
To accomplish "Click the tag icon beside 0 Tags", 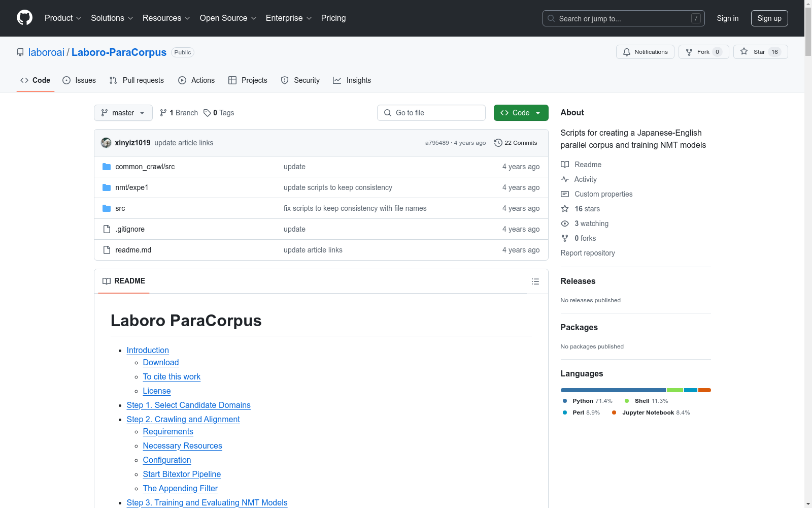I will [207, 113].
